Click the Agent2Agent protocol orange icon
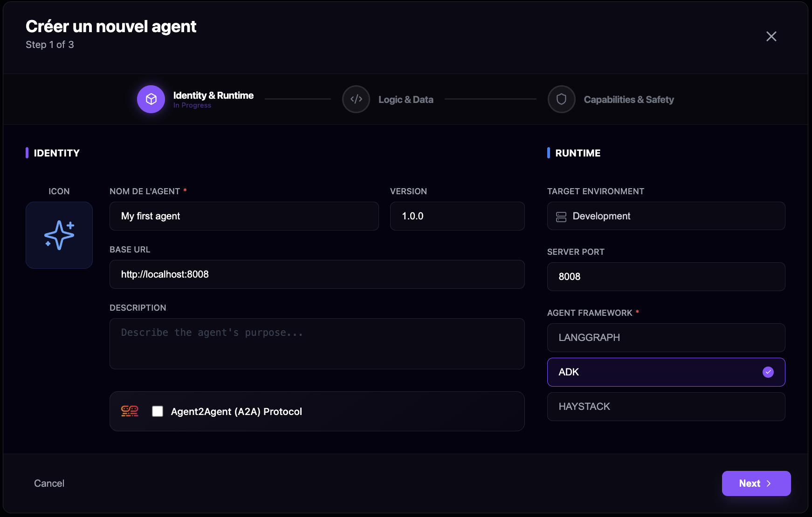Viewport: 812px width, 517px height. click(x=130, y=411)
